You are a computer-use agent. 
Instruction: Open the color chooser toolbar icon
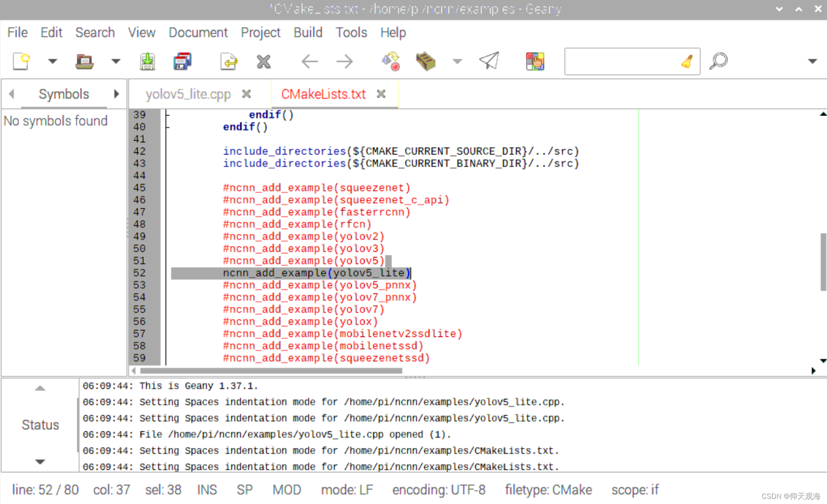tap(535, 61)
